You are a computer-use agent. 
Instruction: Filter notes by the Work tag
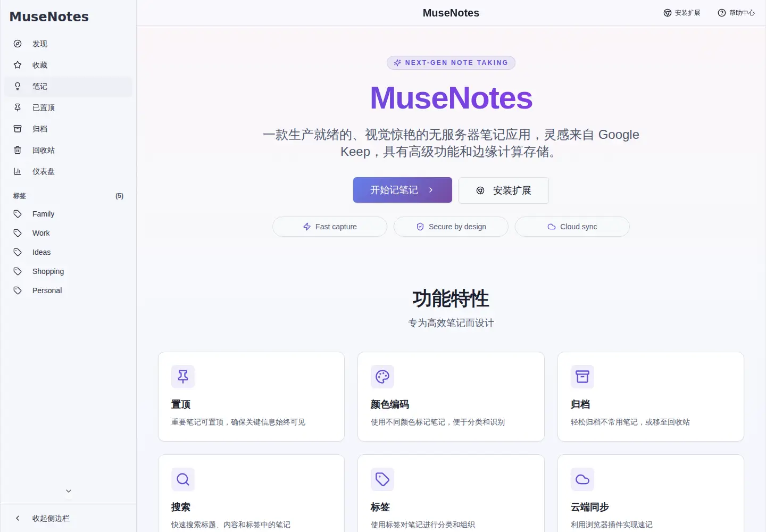click(x=68, y=233)
